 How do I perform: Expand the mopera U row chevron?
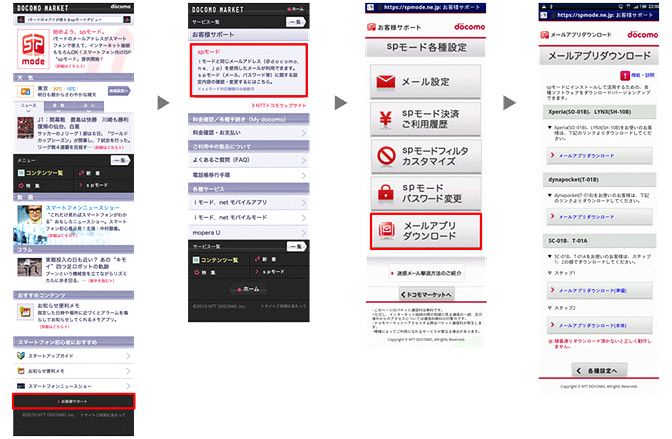(303, 233)
